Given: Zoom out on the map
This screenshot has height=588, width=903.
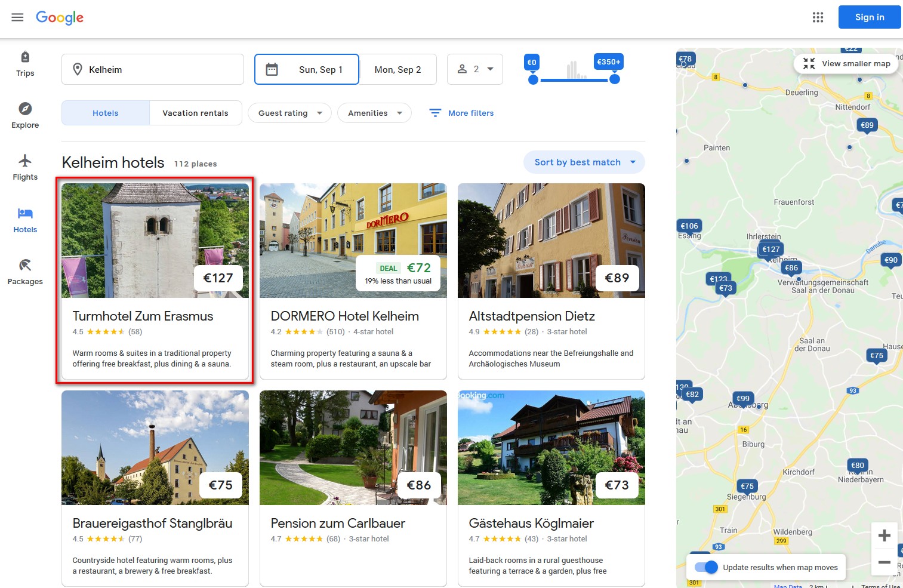Looking at the screenshot, I should click(x=885, y=562).
